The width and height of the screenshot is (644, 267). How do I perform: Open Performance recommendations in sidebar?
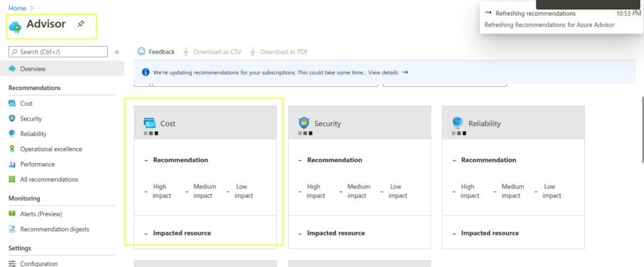coord(37,164)
